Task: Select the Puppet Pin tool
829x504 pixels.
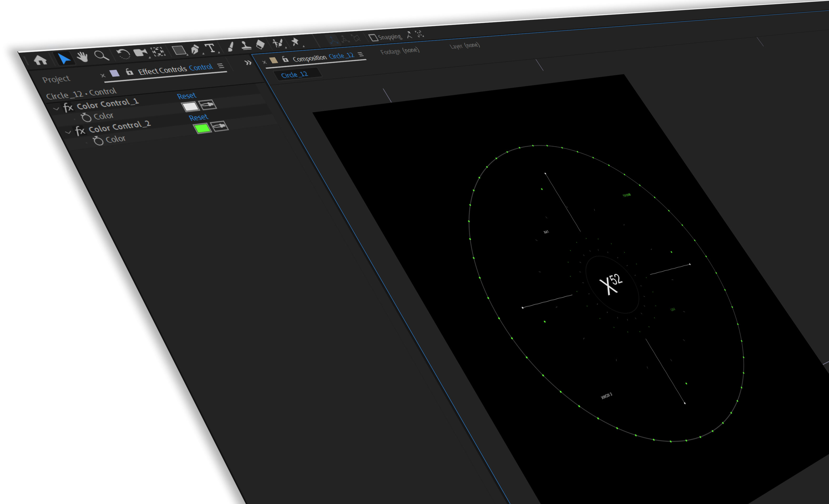Action: pos(295,42)
